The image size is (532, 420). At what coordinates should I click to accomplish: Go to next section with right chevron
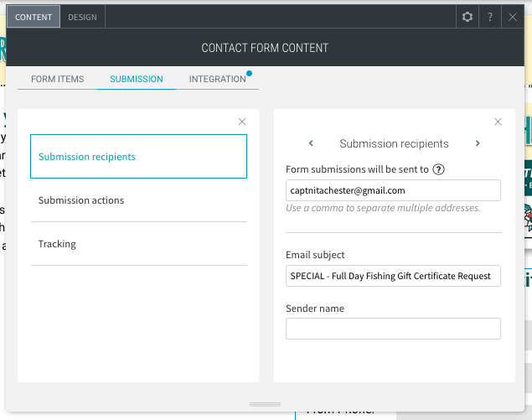click(478, 143)
